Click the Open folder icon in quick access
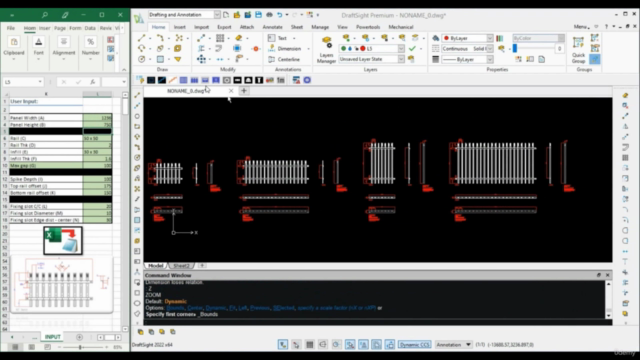640x360 pixels. 237,15
